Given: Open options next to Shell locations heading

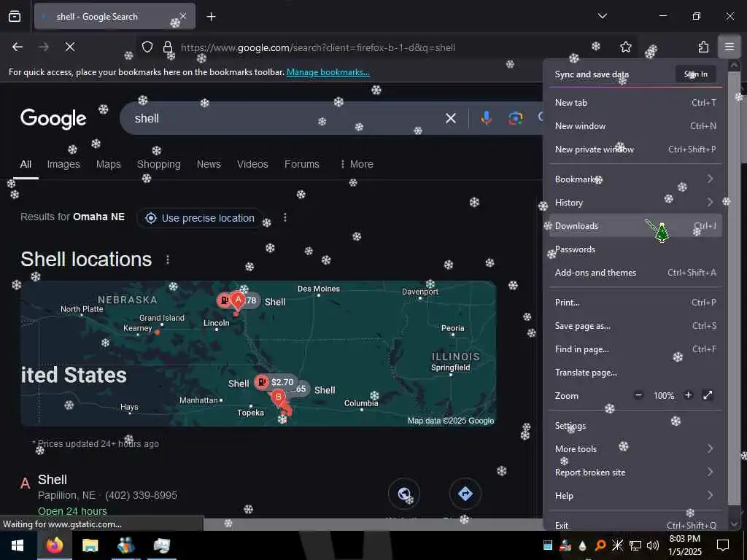Looking at the screenshot, I should point(167,260).
